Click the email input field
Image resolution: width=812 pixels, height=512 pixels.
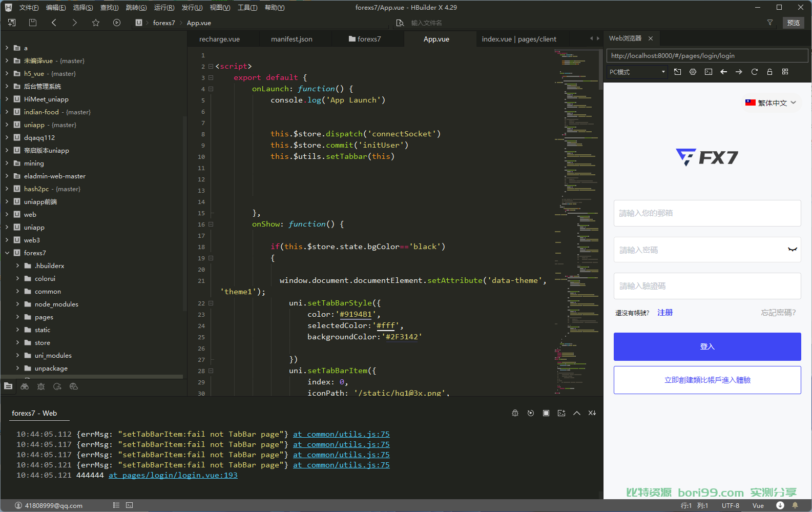[x=707, y=213]
